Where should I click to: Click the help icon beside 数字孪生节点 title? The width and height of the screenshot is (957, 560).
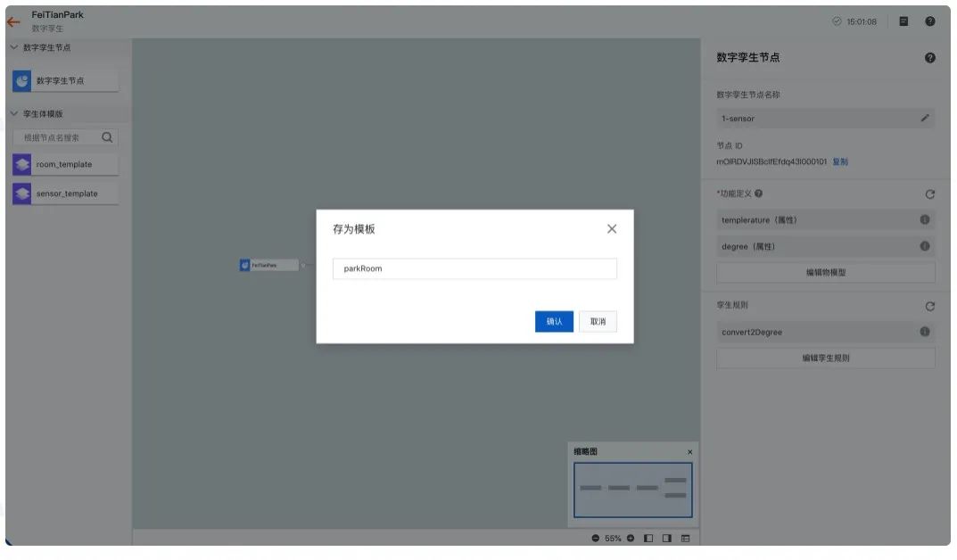929,58
